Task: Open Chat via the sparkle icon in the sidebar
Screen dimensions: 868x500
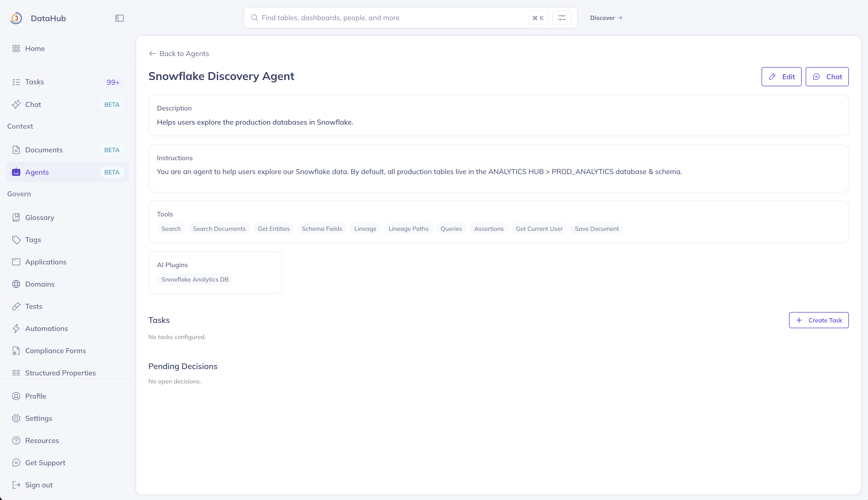Action: click(x=16, y=104)
